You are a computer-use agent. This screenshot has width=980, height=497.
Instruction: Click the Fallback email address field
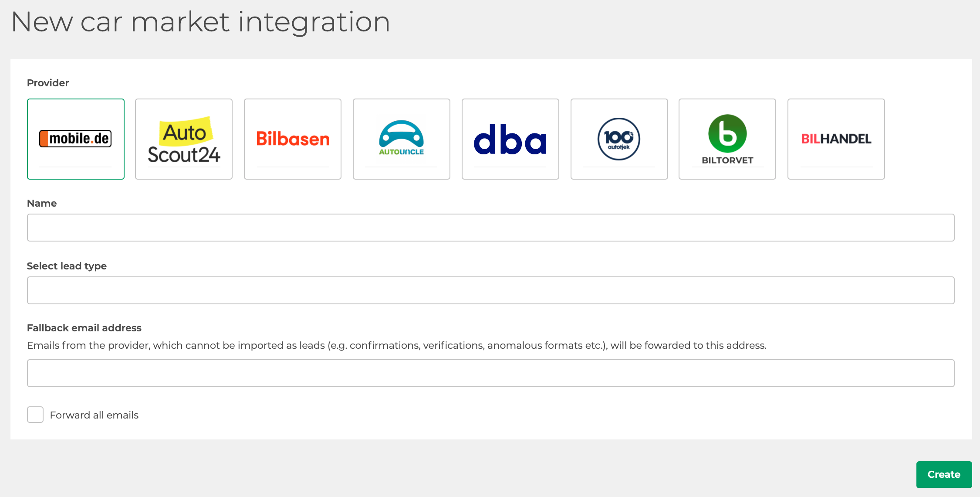(491, 373)
